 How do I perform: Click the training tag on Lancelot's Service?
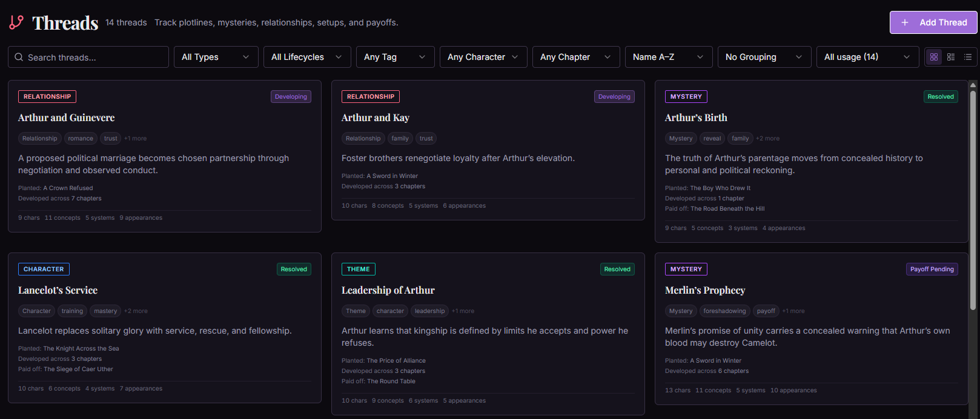point(72,311)
